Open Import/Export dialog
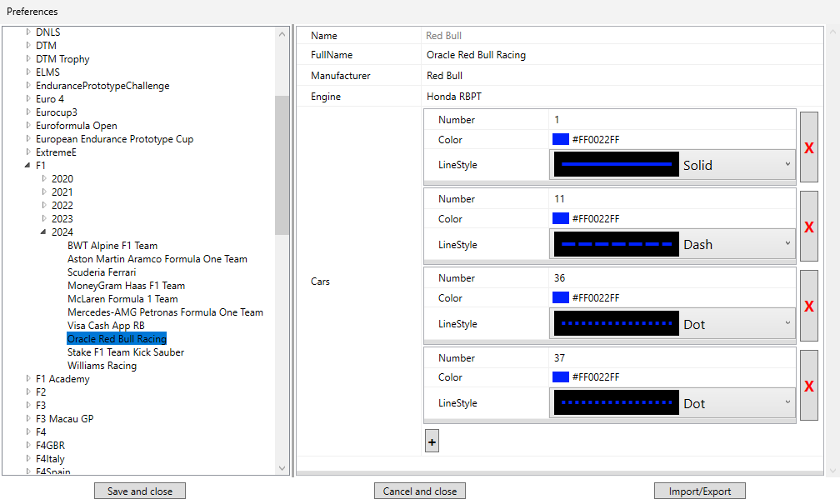This screenshot has width=840, height=504. pos(700,491)
